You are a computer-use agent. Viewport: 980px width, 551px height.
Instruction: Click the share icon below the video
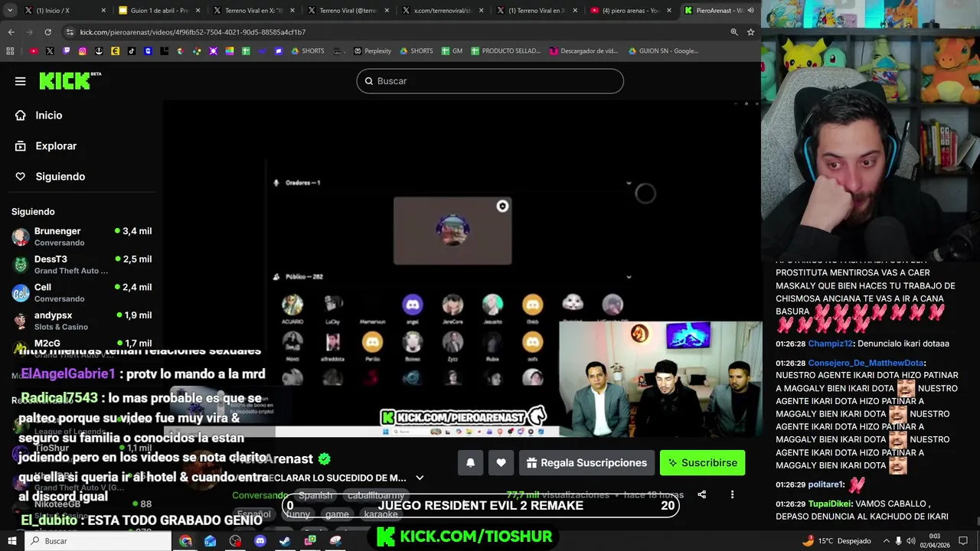701,494
